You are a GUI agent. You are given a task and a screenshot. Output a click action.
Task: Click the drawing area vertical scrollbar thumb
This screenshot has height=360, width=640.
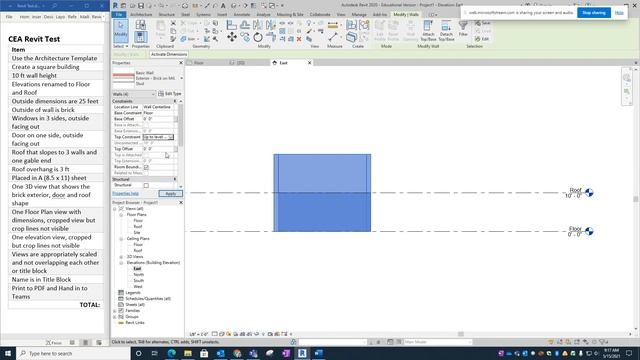tap(636, 199)
